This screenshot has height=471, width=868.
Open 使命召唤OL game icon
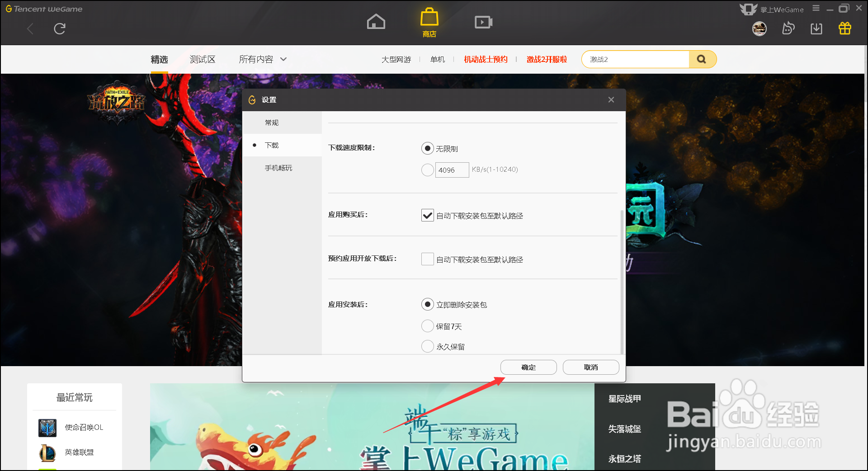tap(47, 428)
